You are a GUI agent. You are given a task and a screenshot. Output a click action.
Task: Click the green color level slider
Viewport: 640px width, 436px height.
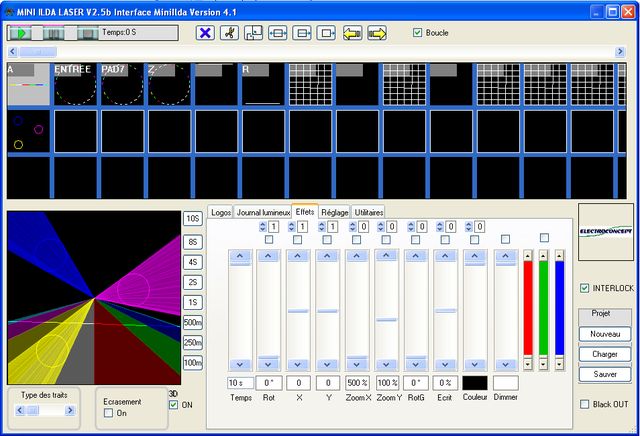[x=543, y=309]
